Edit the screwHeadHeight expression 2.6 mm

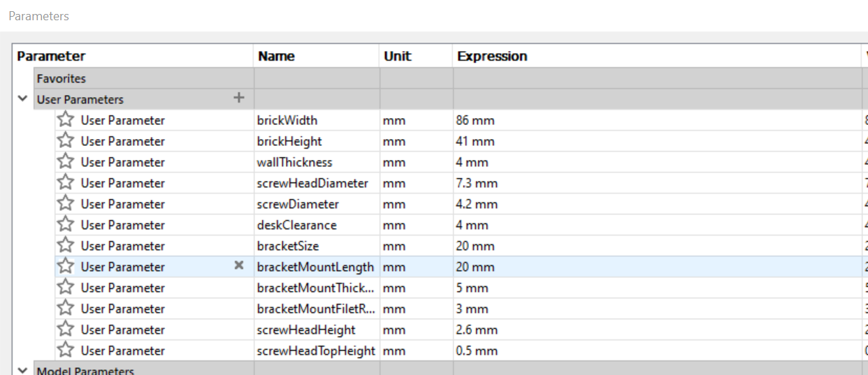[657, 330]
